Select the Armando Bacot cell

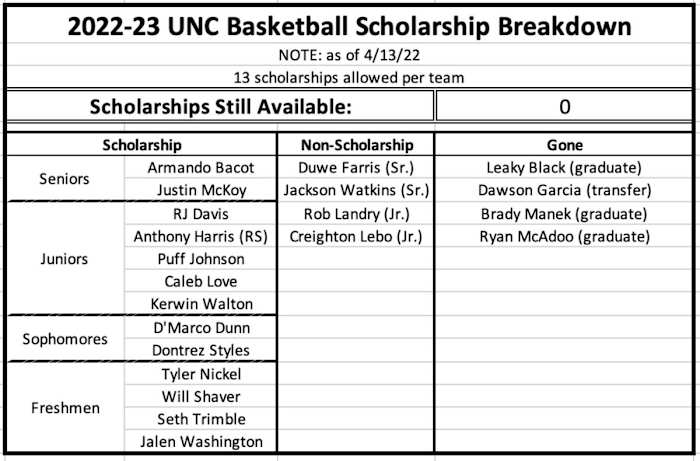pyautogui.click(x=200, y=168)
